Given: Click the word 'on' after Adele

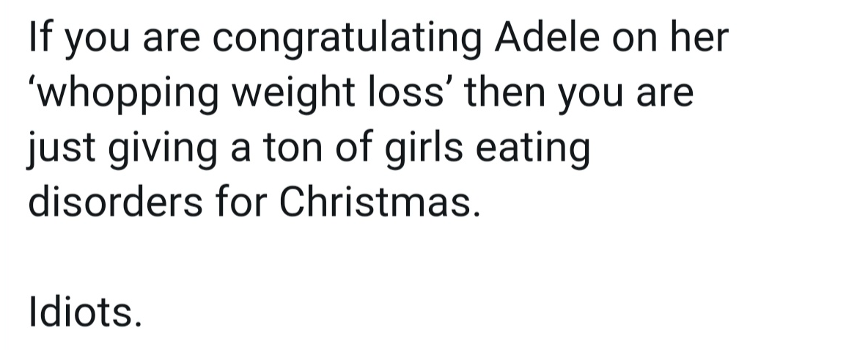Looking at the screenshot, I should (634, 40).
